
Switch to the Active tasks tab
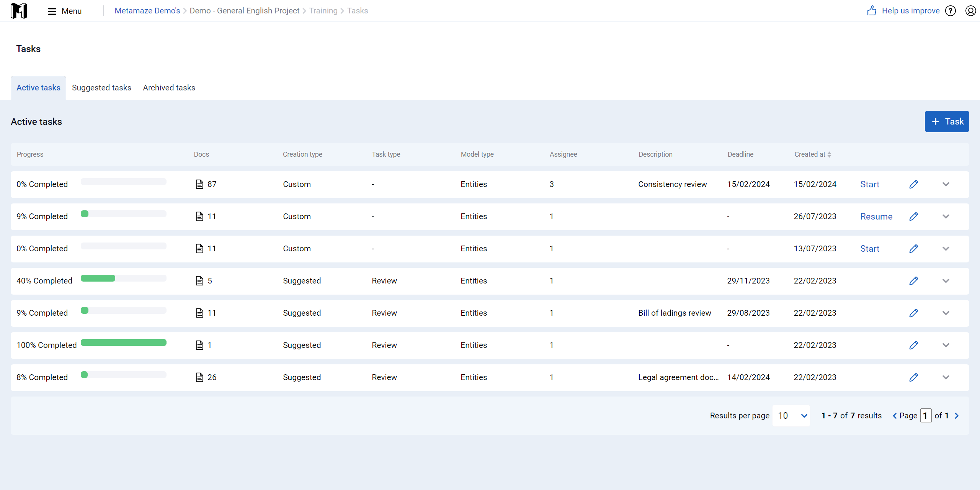[x=38, y=88]
